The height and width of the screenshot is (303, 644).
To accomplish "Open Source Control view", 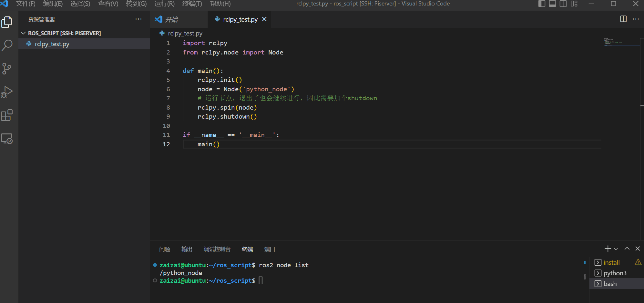I will coord(7,69).
